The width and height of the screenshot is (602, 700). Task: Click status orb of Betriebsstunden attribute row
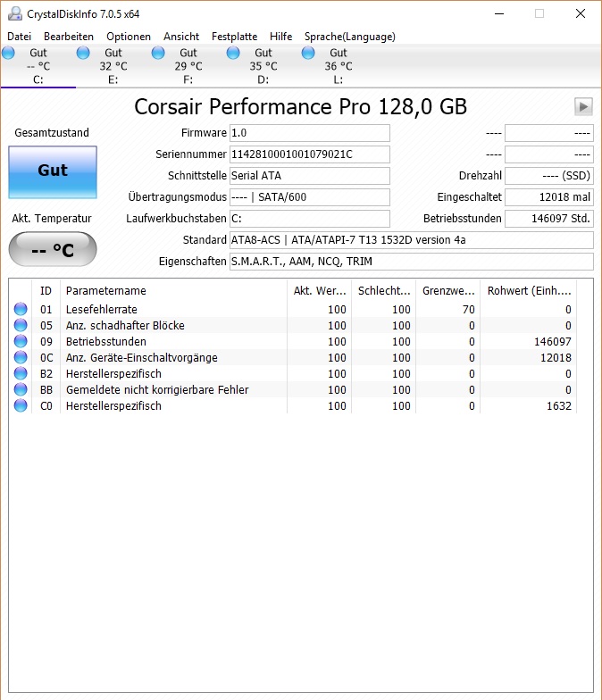pos(21,341)
